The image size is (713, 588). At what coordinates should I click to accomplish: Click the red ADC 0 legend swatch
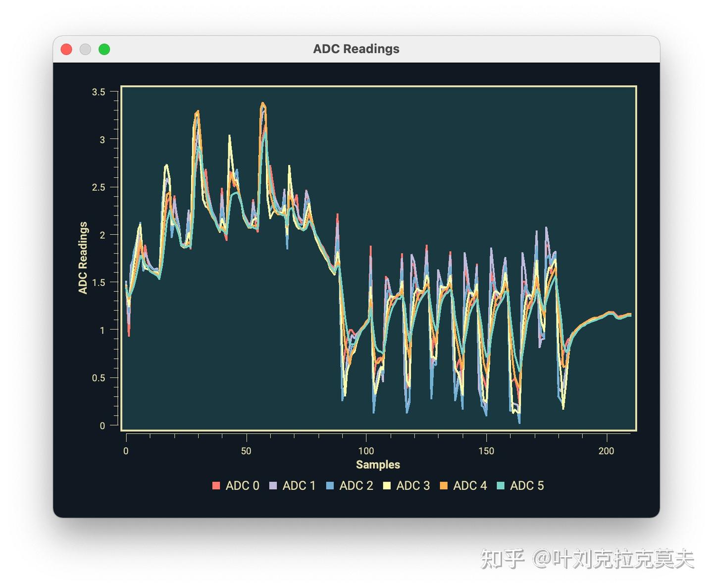(216, 485)
